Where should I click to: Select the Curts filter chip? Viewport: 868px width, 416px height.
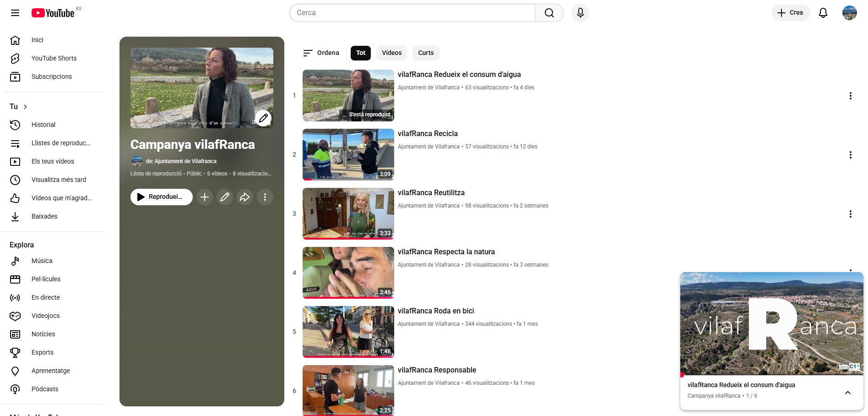(425, 53)
